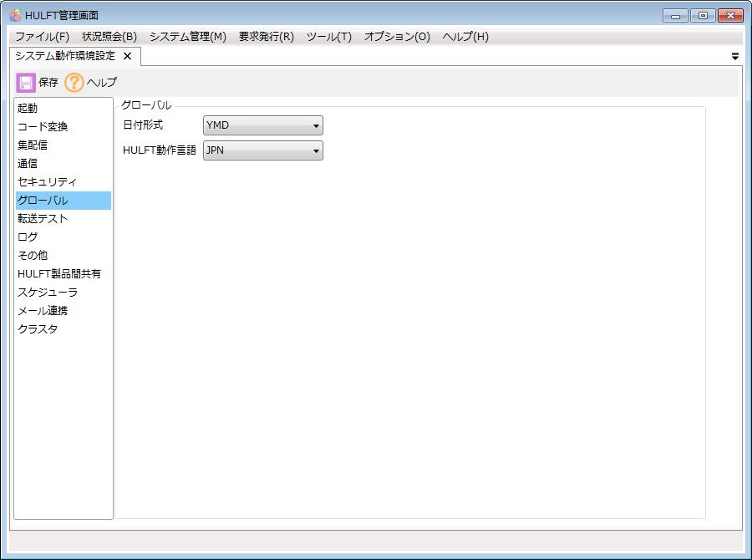Image resolution: width=752 pixels, height=560 pixels.
Task: Select ログ in the category list
Action: click(x=64, y=237)
